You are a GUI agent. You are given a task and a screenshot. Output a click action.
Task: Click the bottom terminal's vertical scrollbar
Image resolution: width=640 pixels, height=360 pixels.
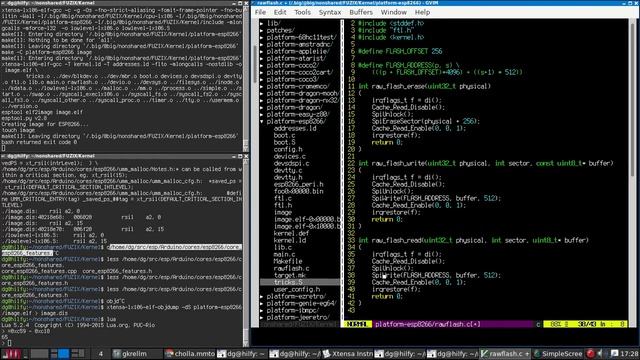246,252
